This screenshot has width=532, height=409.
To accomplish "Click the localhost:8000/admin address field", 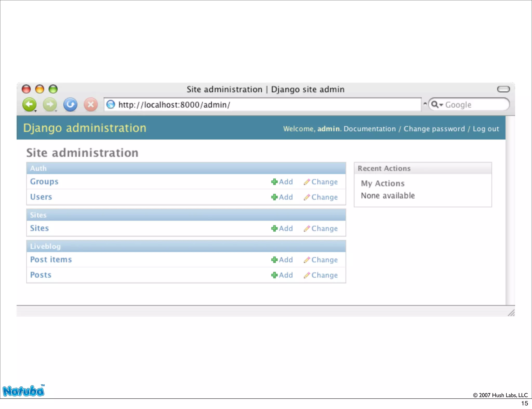I will 262,104.
